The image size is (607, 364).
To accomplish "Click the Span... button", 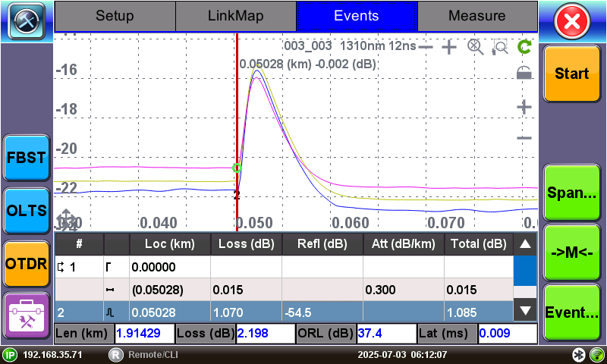I will coord(572,193).
